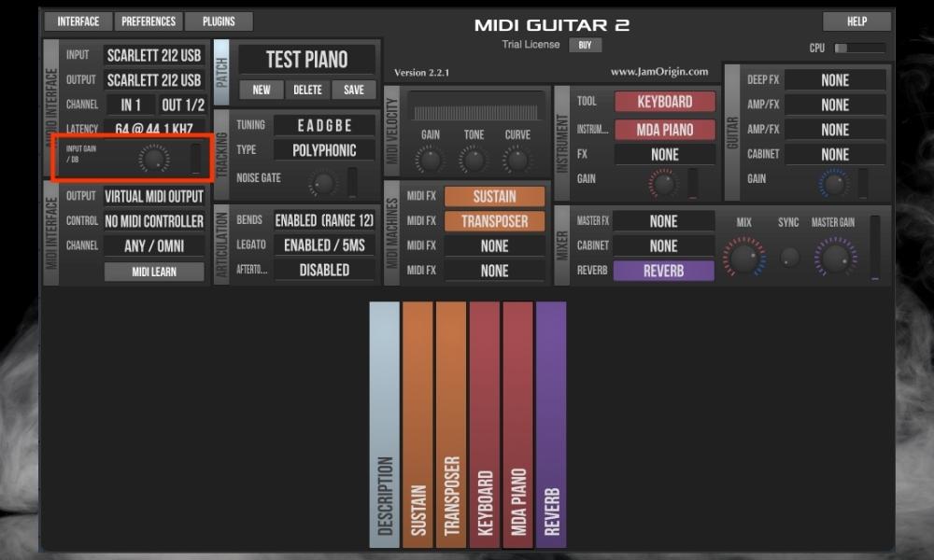
Task: Open the Mixer Cabinet None slot
Action: [663, 245]
